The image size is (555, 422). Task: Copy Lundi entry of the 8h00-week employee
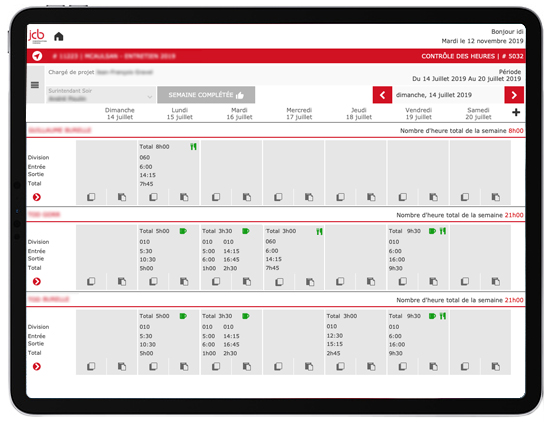[154, 197]
